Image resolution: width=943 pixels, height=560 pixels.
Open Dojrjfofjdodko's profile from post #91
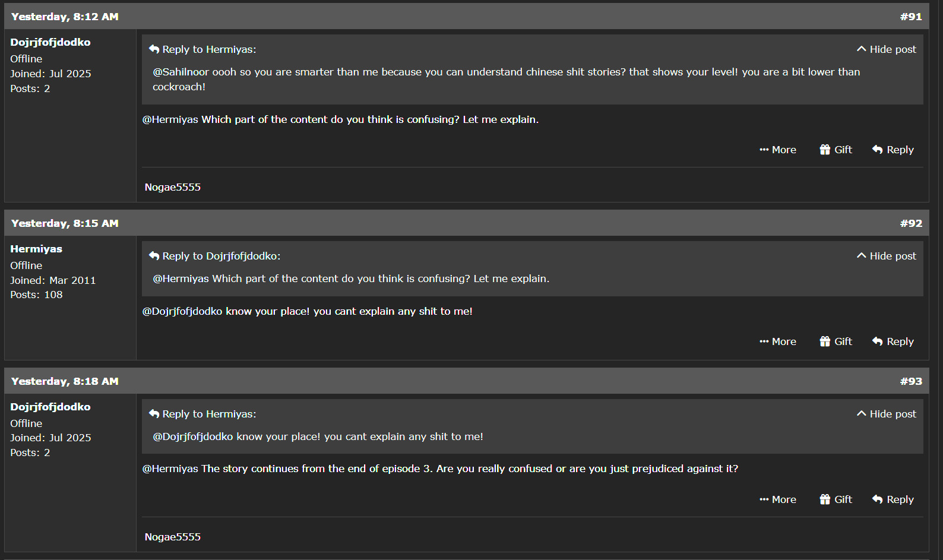[50, 42]
